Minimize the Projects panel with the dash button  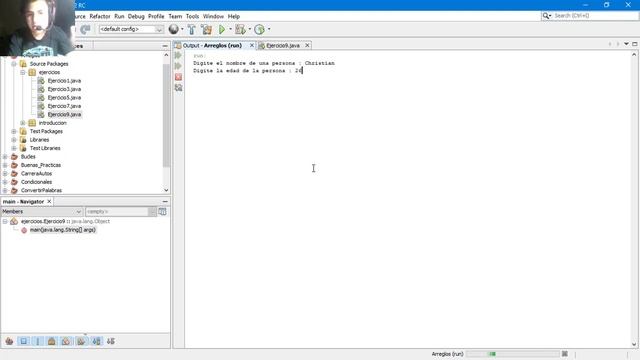[165, 46]
